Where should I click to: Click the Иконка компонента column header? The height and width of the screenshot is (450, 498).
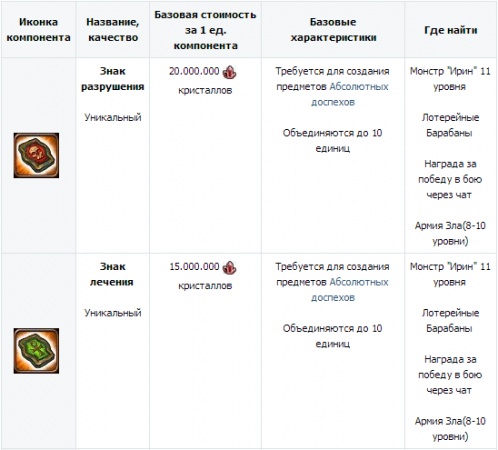(38, 30)
